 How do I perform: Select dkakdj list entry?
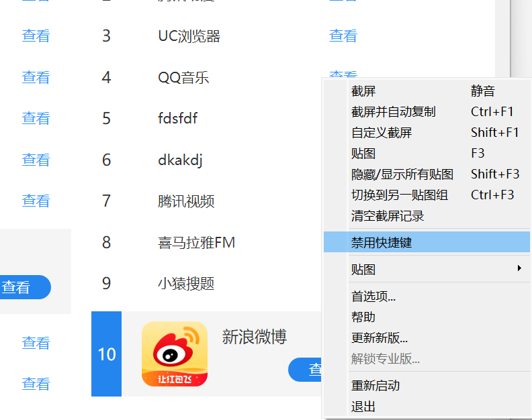pyautogui.click(x=180, y=160)
